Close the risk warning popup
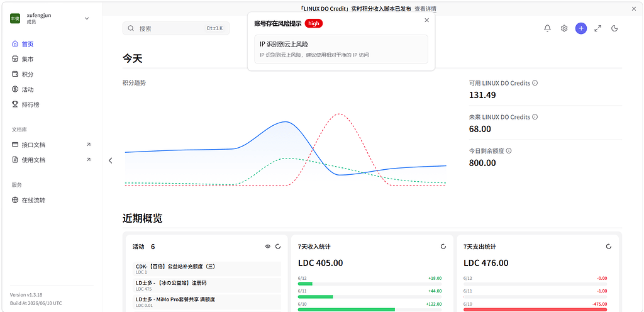 click(427, 20)
